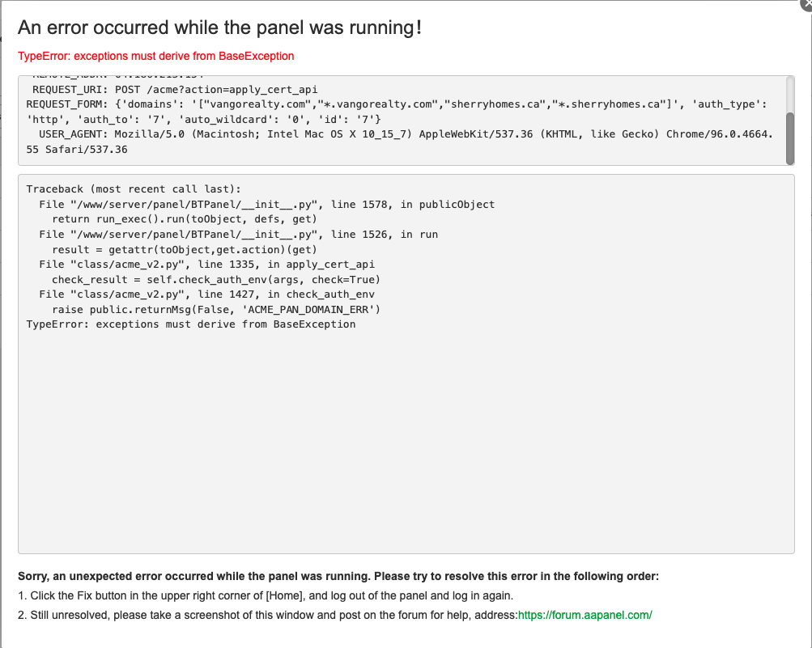Open the forum.aapanel.com help link
812x648 pixels.
(x=585, y=615)
